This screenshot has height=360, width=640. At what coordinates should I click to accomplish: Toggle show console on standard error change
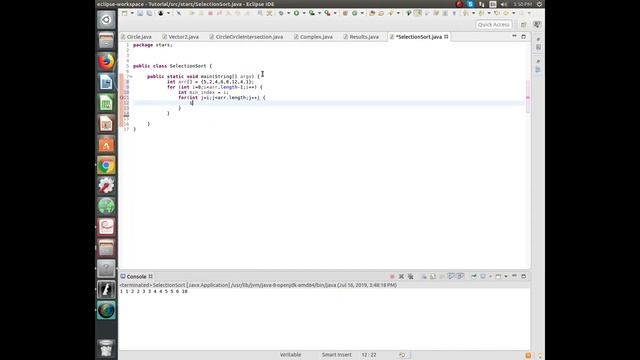461,276
